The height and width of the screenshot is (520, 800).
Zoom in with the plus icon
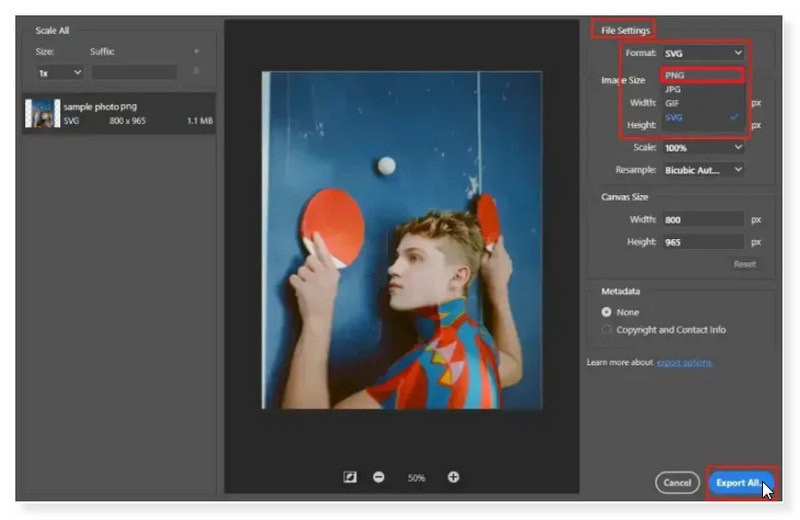tap(454, 477)
